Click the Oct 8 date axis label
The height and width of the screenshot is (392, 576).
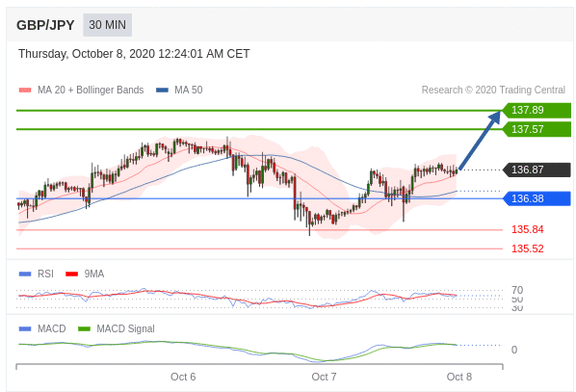[x=458, y=377]
